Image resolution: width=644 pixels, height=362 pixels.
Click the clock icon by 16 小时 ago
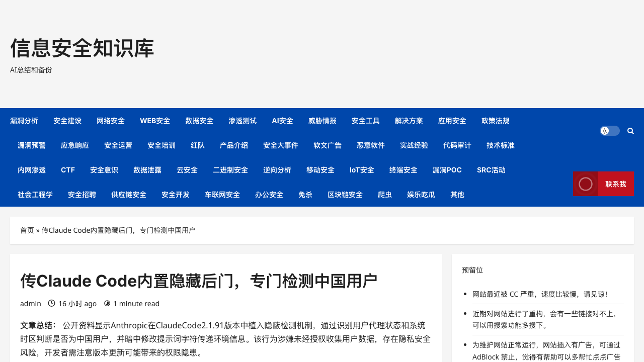51,303
